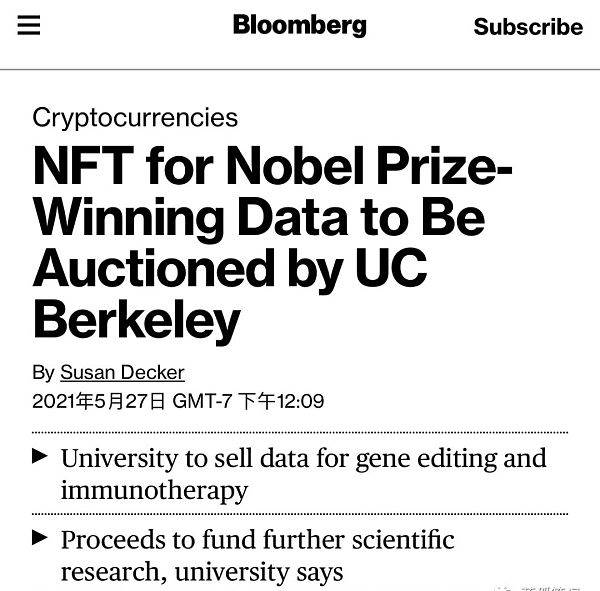Click the triangle before 'Proceeds to fund'
The height and width of the screenshot is (591, 600).
click(40, 537)
